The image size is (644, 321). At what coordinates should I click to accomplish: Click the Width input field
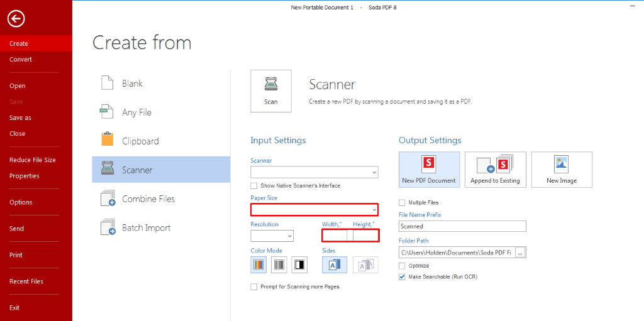335,236
